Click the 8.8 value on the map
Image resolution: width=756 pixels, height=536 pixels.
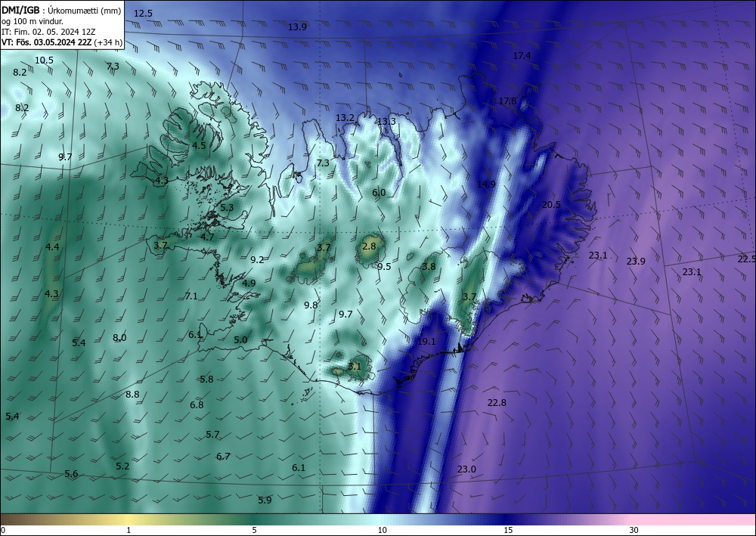pos(132,395)
